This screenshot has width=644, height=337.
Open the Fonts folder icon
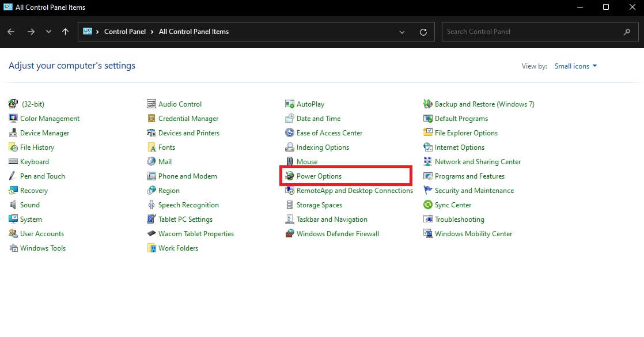[151, 147]
